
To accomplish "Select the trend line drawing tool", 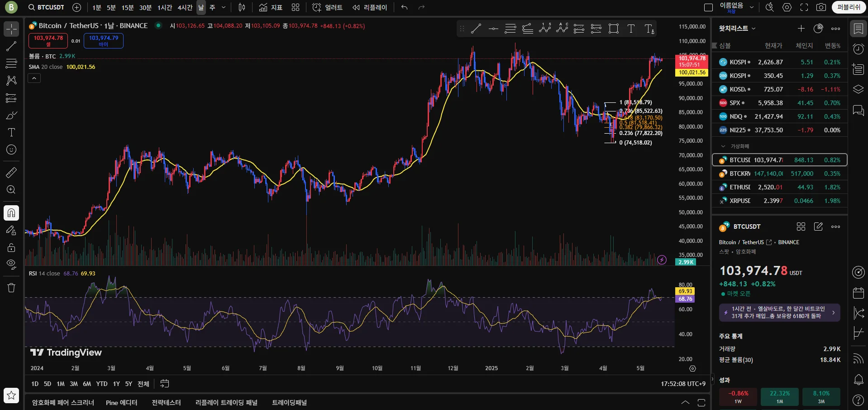I will click(x=11, y=46).
